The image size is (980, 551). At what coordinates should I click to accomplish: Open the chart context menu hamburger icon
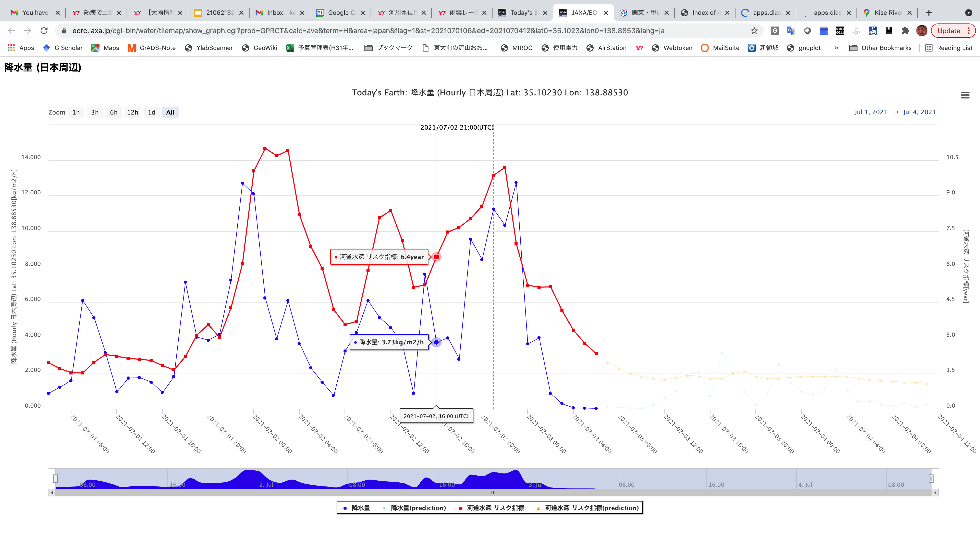[x=965, y=95]
